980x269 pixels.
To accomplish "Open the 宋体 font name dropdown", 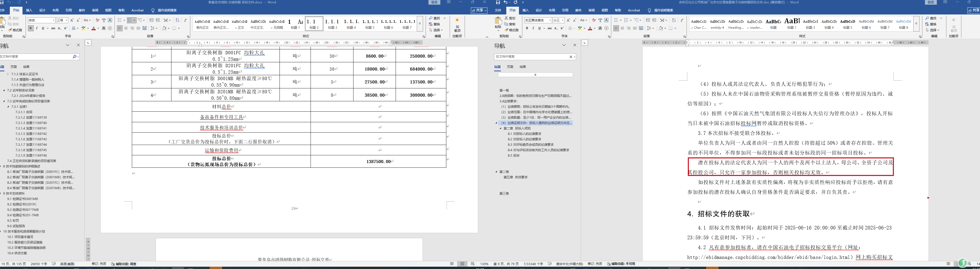I will click(x=54, y=20).
